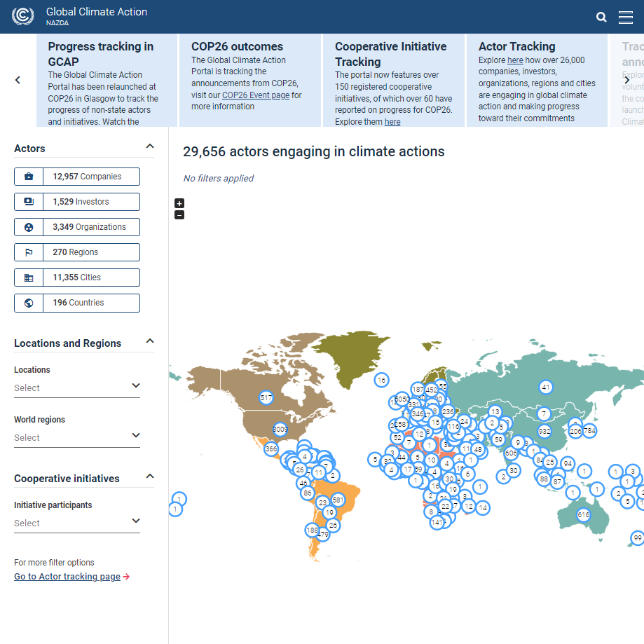Filter by 12,957 Companies
The image size is (644, 644).
[77, 177]
